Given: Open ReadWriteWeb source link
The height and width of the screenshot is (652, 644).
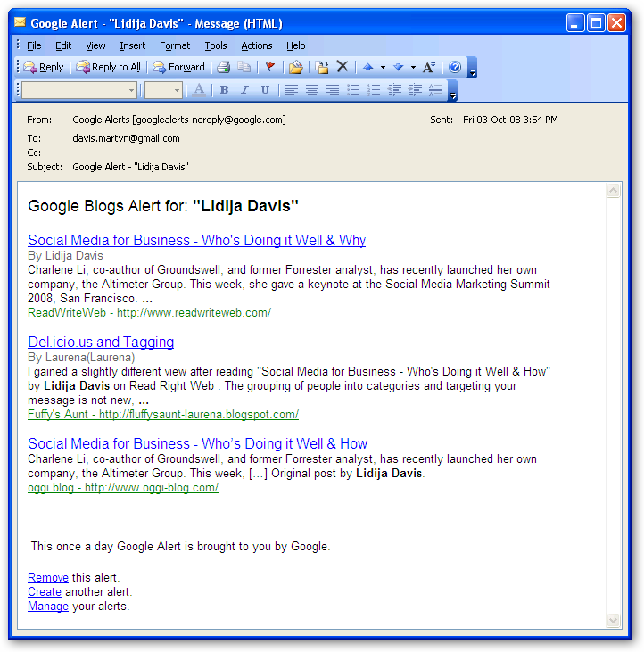Looking at the screenshot, I should point(149,313).
